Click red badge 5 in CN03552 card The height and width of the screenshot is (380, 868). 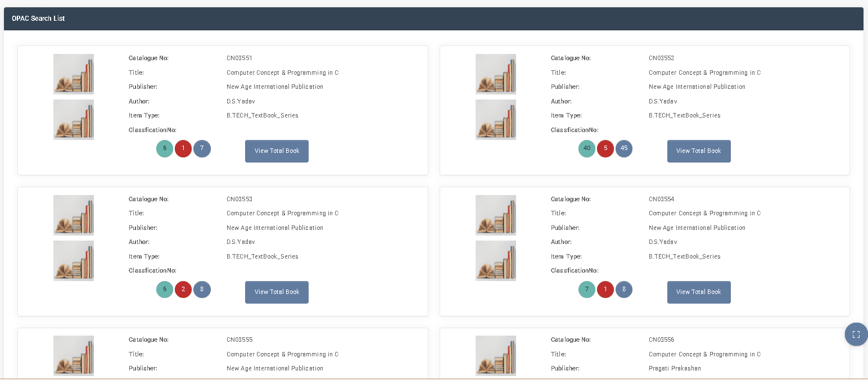point(605,148)
